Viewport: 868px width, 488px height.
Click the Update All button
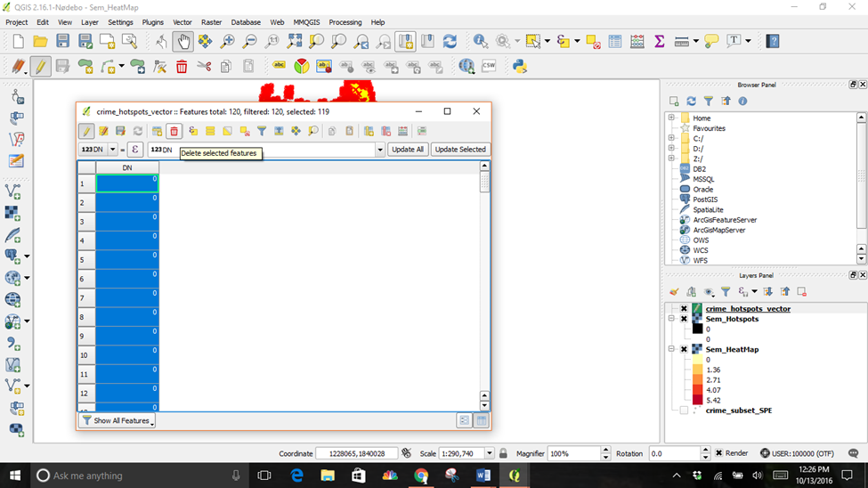pyautogui.click(x=408, y=150)
